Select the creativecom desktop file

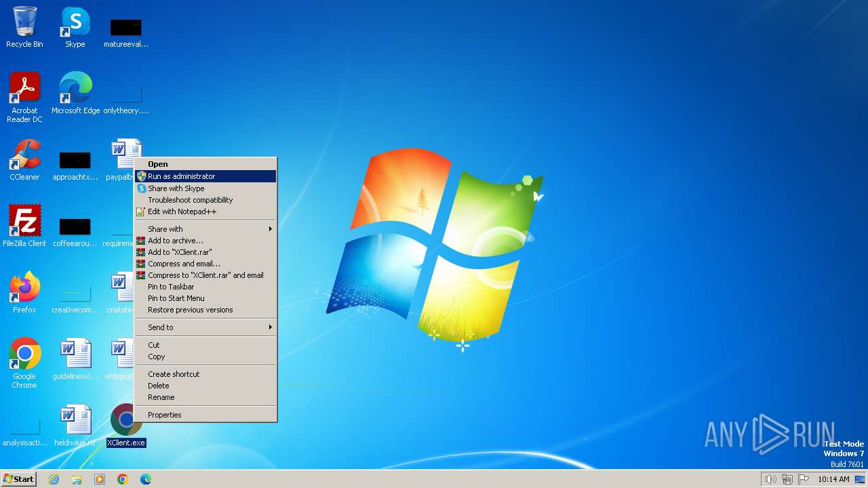75,298
